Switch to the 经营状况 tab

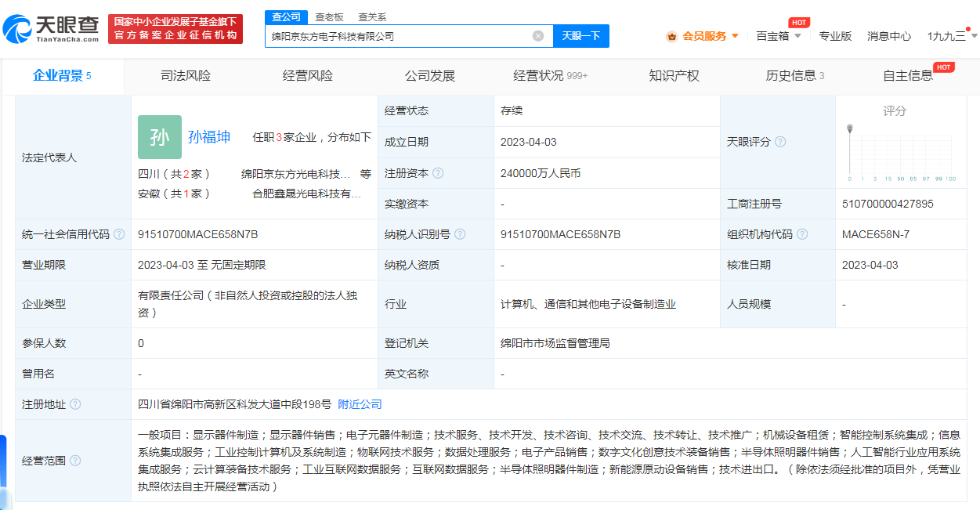click(x=551, y=76)
